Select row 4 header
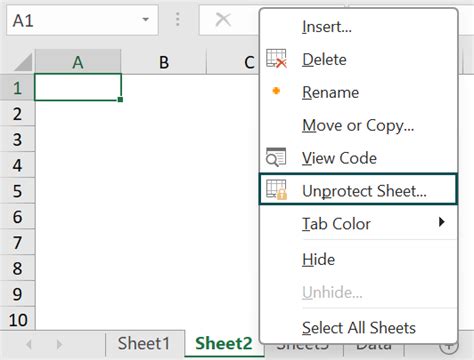This screenshot has height=360, width=474. [17, 165]
